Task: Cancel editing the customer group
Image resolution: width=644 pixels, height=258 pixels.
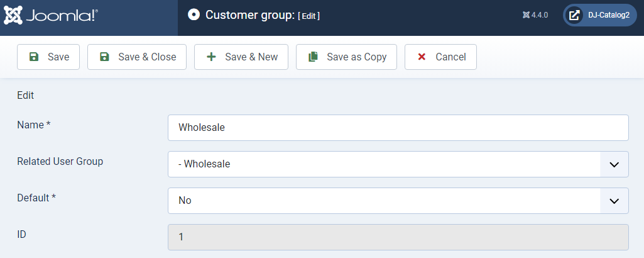Action: coord(440,57)
